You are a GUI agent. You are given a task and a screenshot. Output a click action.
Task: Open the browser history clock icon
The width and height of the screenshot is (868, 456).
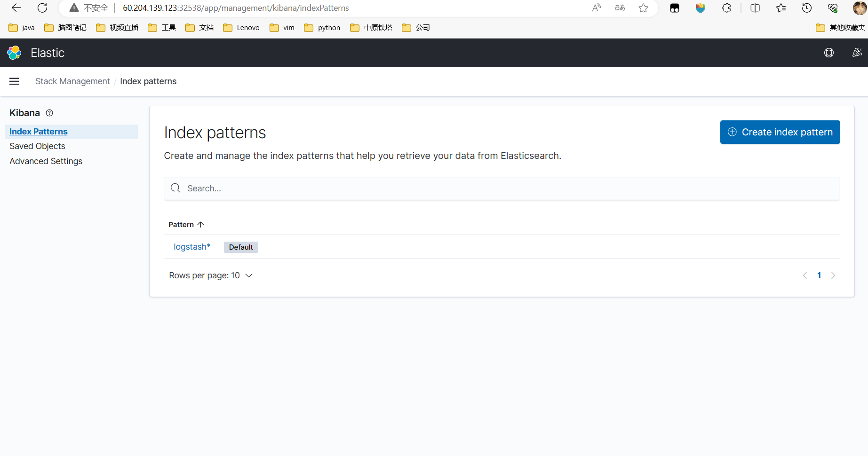[x=807, y=8]
